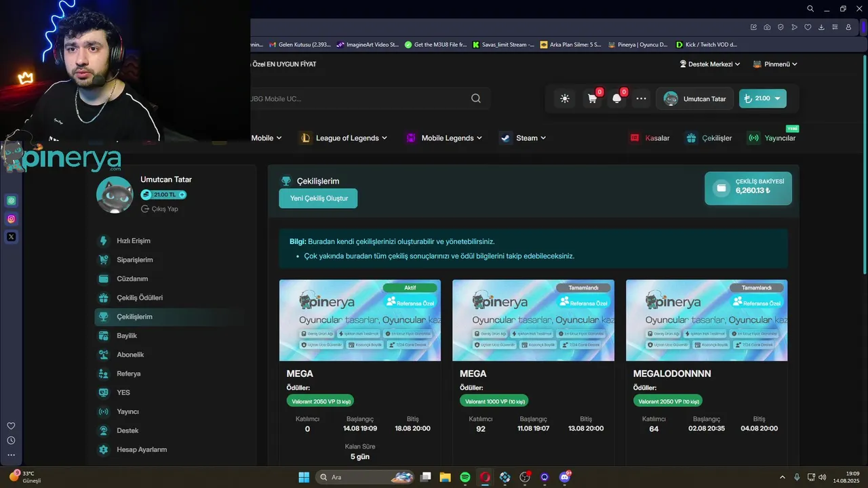The height and width of the screenshot is (488, 868).
Task: Expand Pinmenü dropdown
Action: pyautogui.click(x=775, y=64)
